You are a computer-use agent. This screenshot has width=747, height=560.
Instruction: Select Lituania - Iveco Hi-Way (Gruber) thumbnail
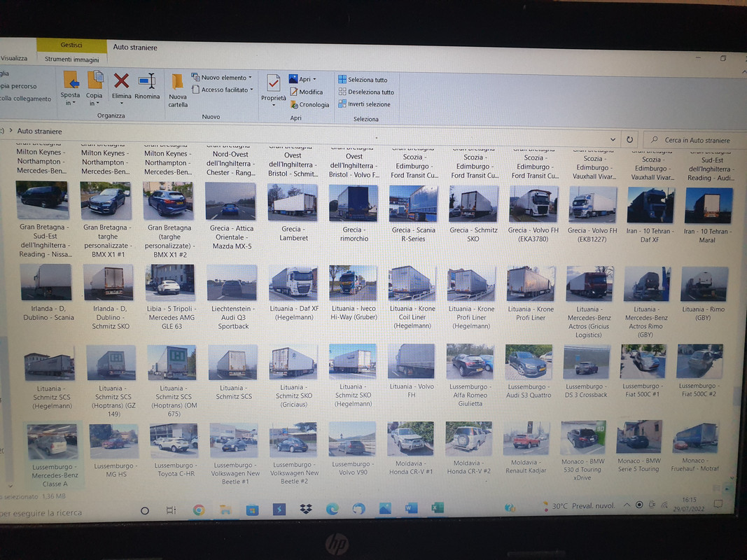pyautogui.click(x=353, y=283)
